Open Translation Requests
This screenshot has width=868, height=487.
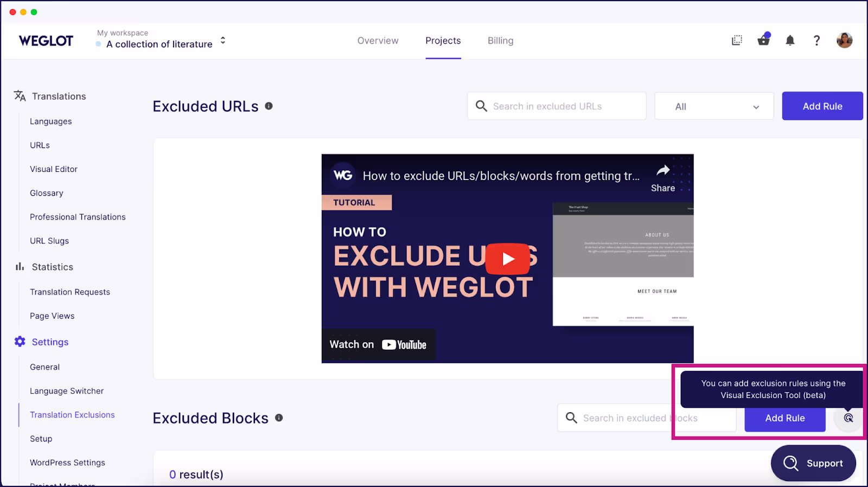tap(70, 292)
